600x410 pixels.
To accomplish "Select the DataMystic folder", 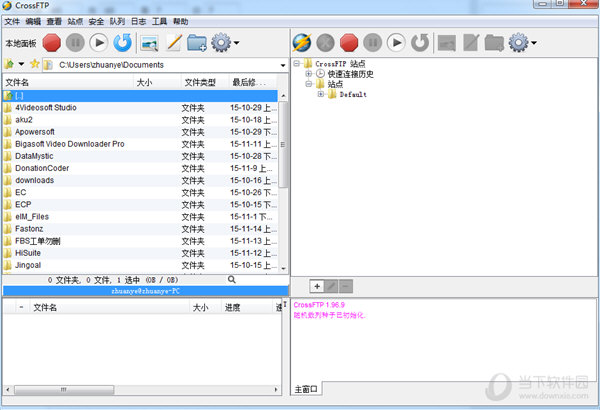I will click(140, 156).
